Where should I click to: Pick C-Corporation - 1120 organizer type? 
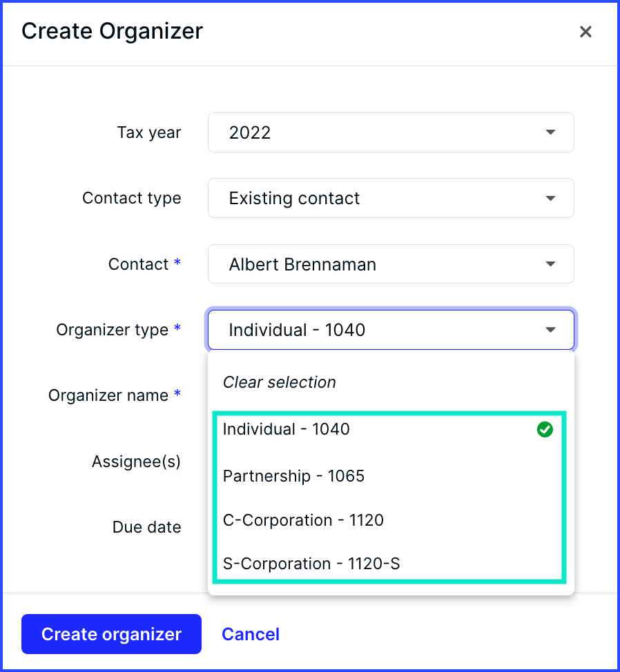coord(303,520)
